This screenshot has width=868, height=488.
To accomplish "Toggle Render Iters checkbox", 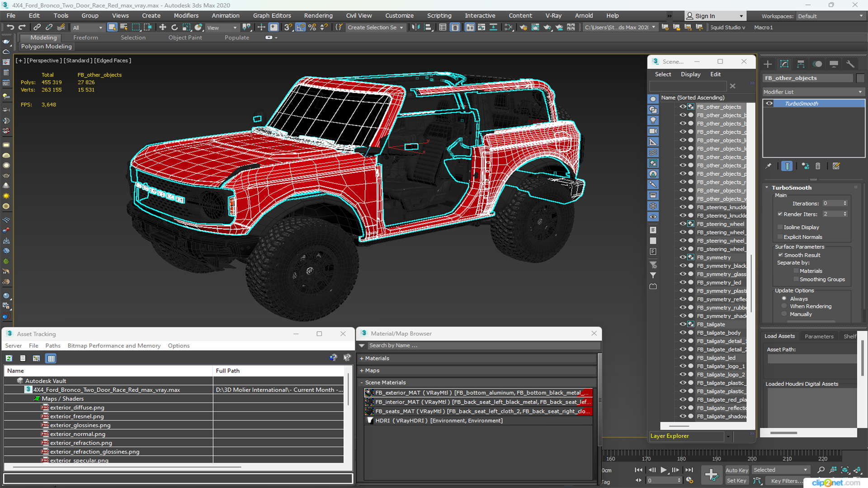I will (780, 214).
